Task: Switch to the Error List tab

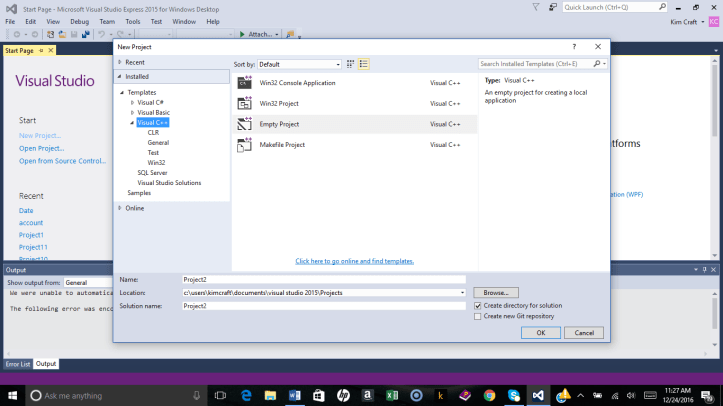Action: pos(17,364)
